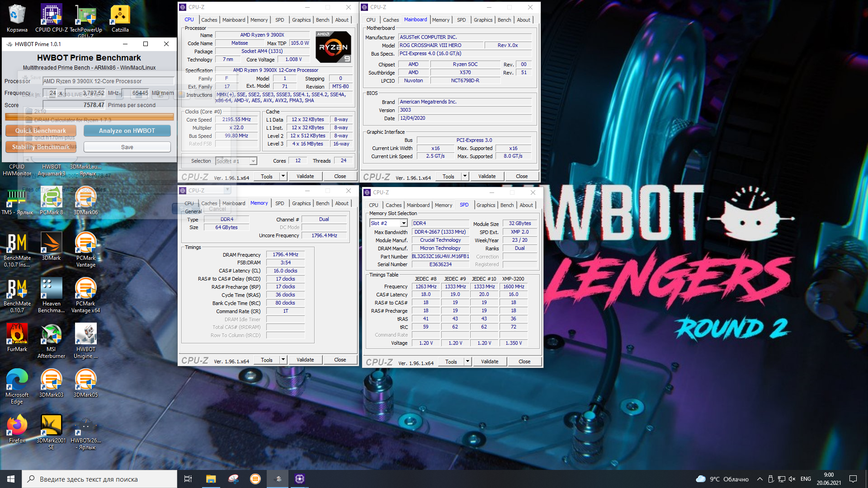Viewport: 868px width, 488px height.
Task: Expand Tools arrow in SPD window
Action: pyautogui.click(x=468, y=361)
